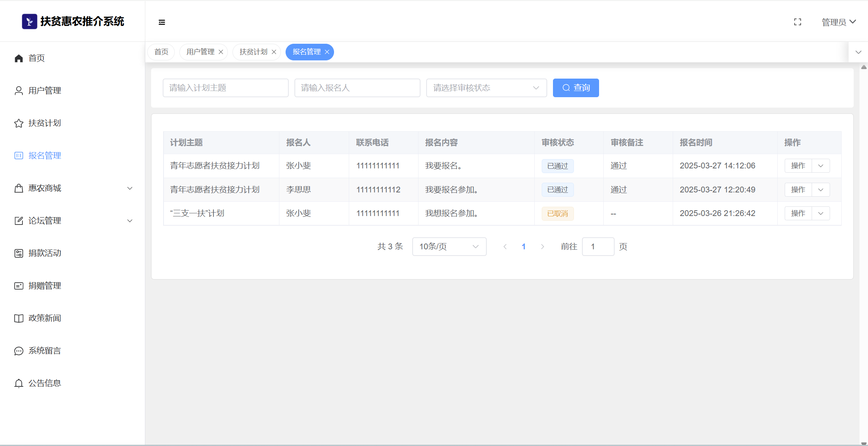868x446 pixels.
Task: Close the active 报名管理 tab
Action: click(x=327, y=52)
